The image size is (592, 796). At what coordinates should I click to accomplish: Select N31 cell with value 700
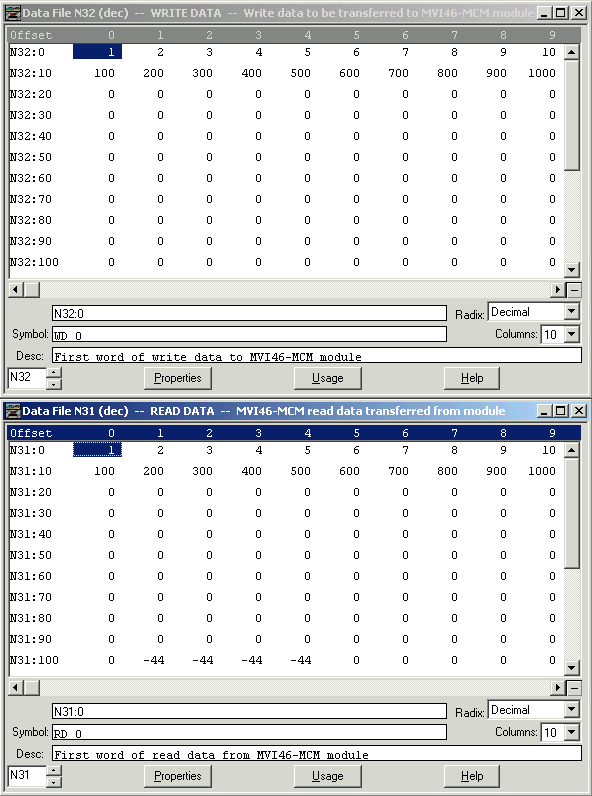pyautogui.click(x=398, y=471)
